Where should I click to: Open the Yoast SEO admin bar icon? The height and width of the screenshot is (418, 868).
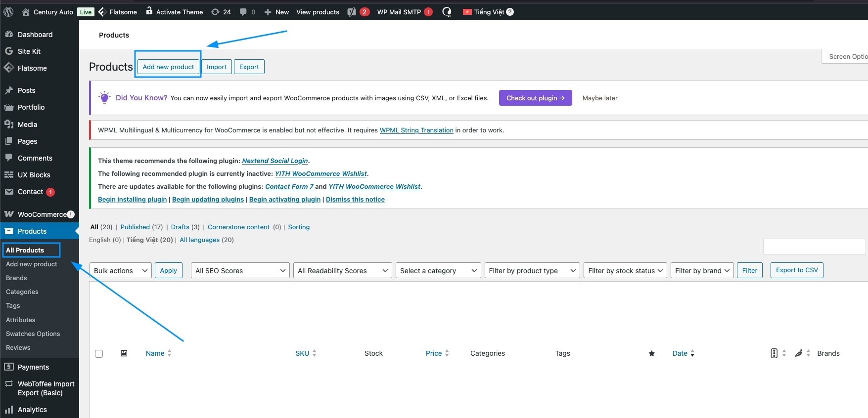click(352, 12)
